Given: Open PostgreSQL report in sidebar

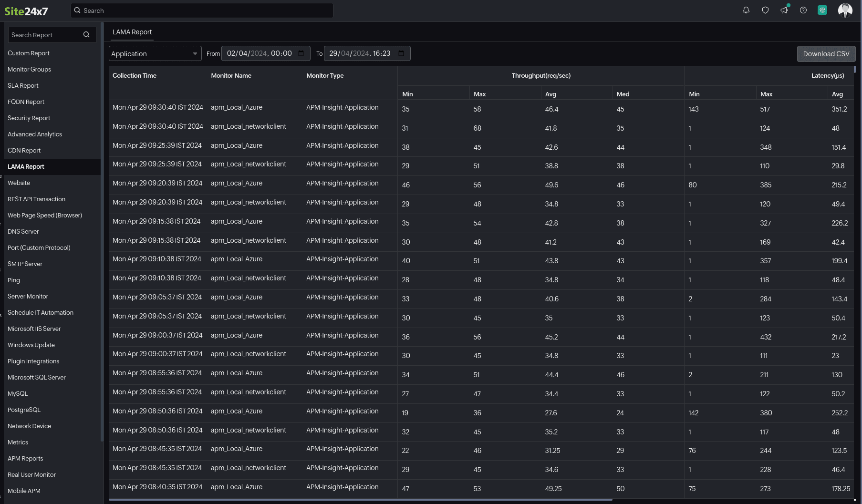Looking at the screenshot, I should (24, 410).
